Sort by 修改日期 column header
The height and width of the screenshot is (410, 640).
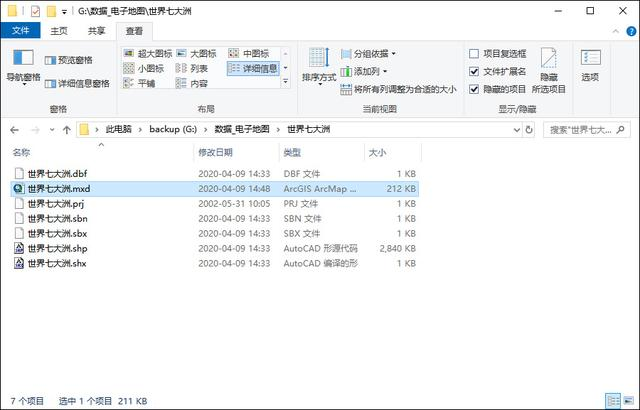[x=237, y=153]
